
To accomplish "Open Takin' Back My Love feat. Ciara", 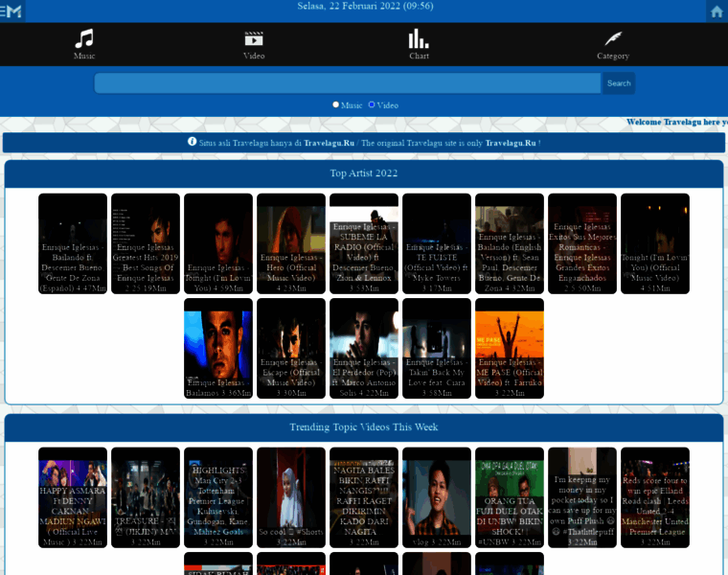I will pyautogui.click(x=437, y=348).
